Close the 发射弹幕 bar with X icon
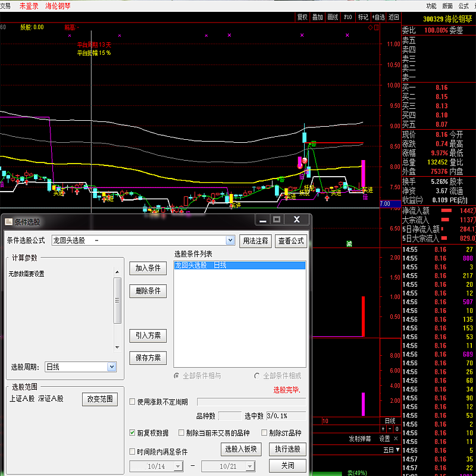 [396, 439]
